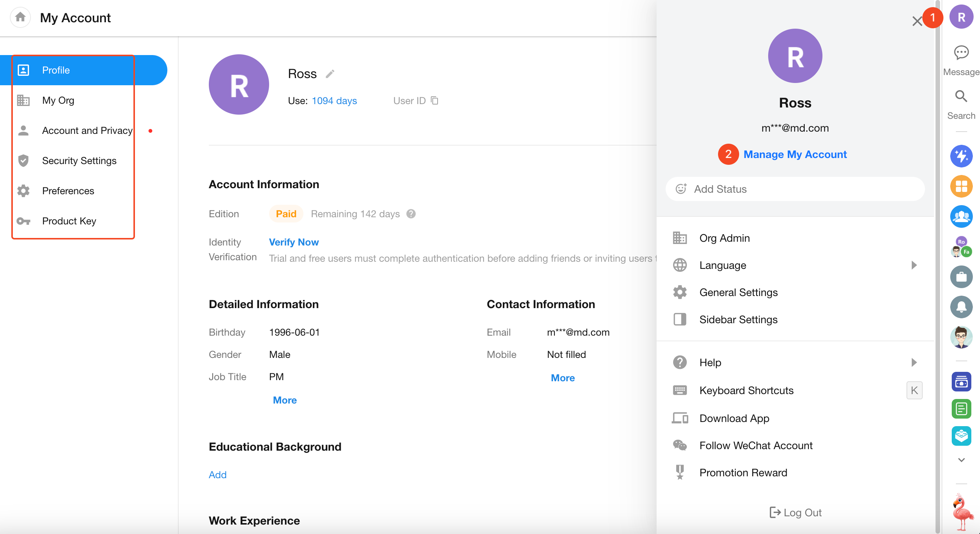Open Security Settings in left menu
This screenshot has width=980, height=534.
click(79, 161)
